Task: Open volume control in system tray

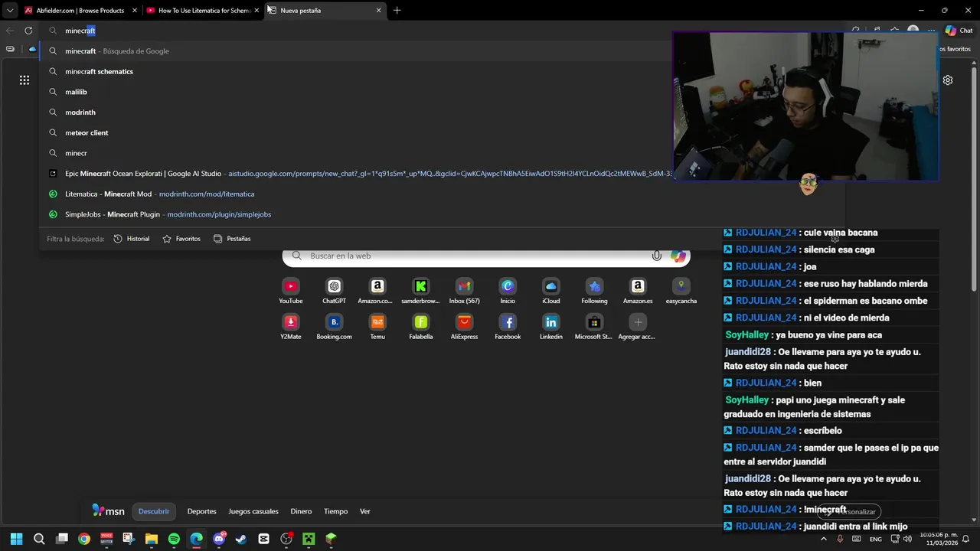Action: (907, 539)
